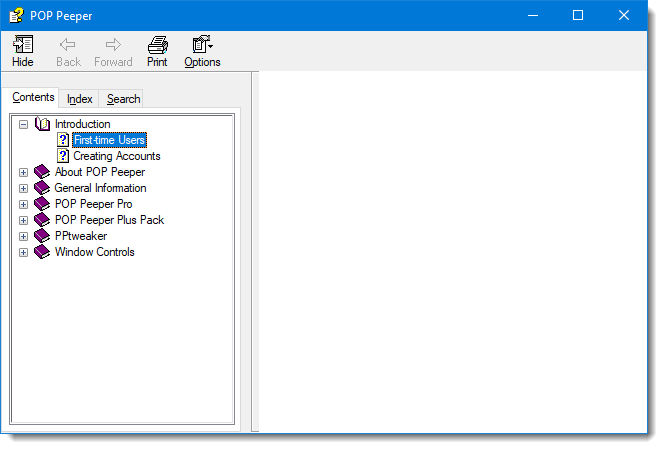Click the question page icon for Creating Accounts
The image size is (663, 449).
pos(63,156)
